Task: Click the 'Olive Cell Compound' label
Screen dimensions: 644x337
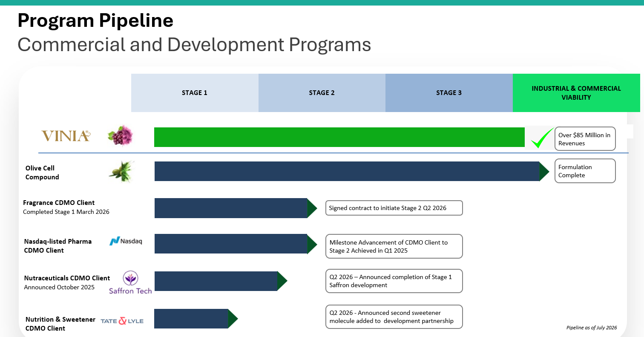Action: point(42,173)
